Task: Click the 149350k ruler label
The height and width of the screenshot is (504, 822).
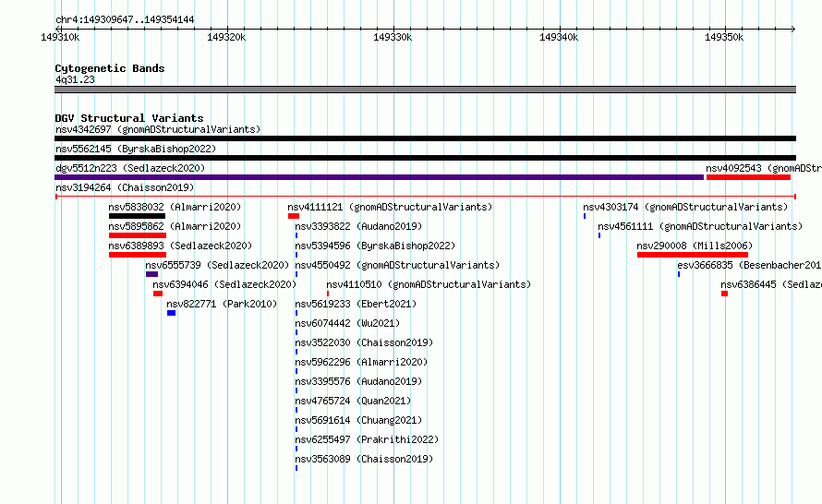Action: [x=724, y=37]
